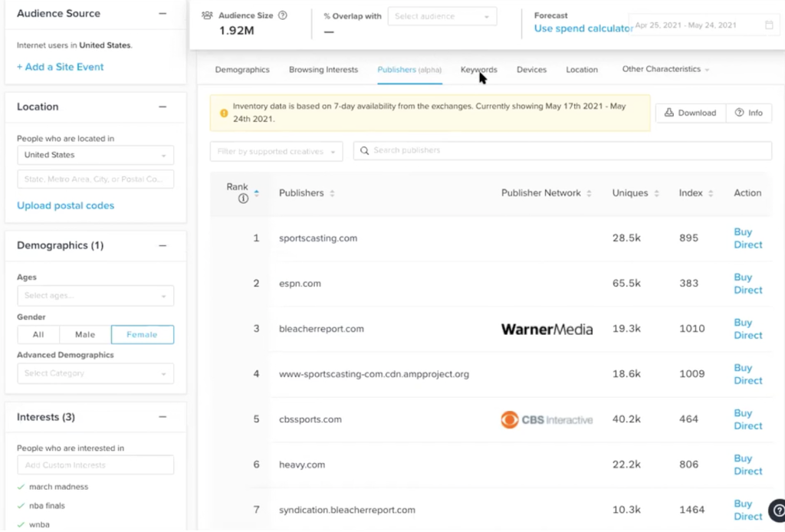Click Buy Direct for heavy.com

748,465
